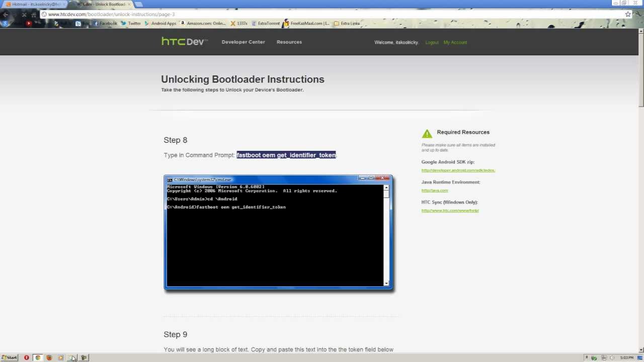Screen dimensions: 644x362
Task: Open the Resources menu
Action: point(289,42)
